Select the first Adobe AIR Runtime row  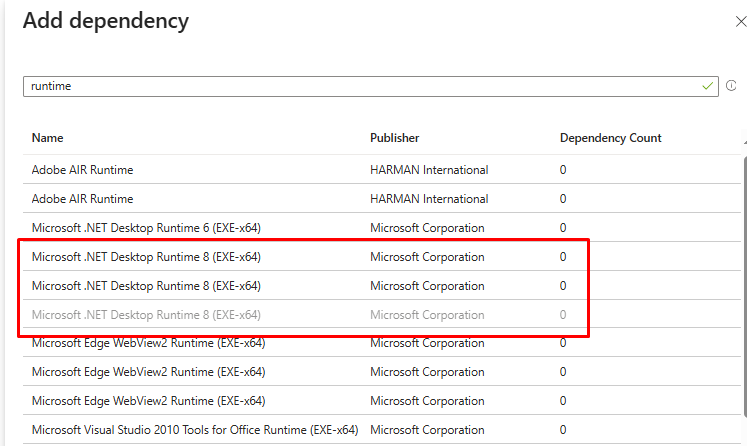coord(82,170)
